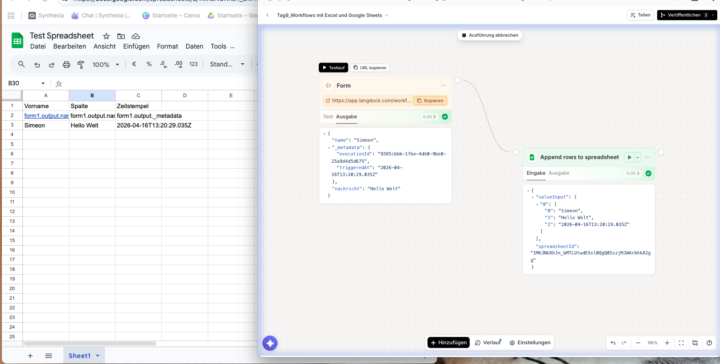The height and width of the screenshot is (364, 720).
Task: Open the Append rows node options menu
Action: (x=647, y=157)
